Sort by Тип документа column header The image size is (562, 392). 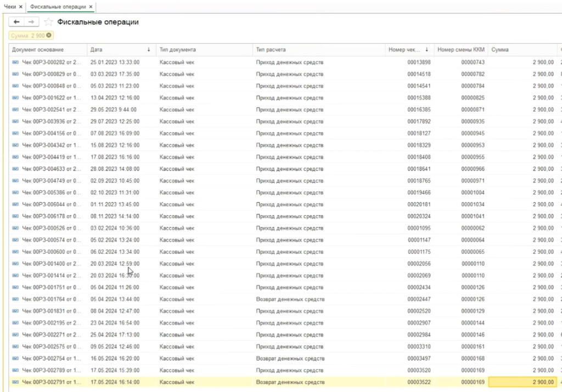pyautogui.click(x=204, y=50)
